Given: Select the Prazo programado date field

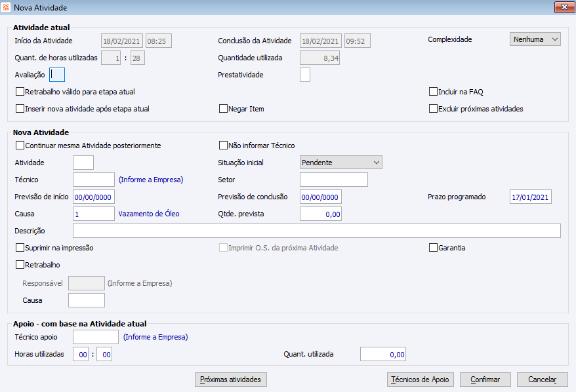Looking at the screenshot, I should pos(531,197).
